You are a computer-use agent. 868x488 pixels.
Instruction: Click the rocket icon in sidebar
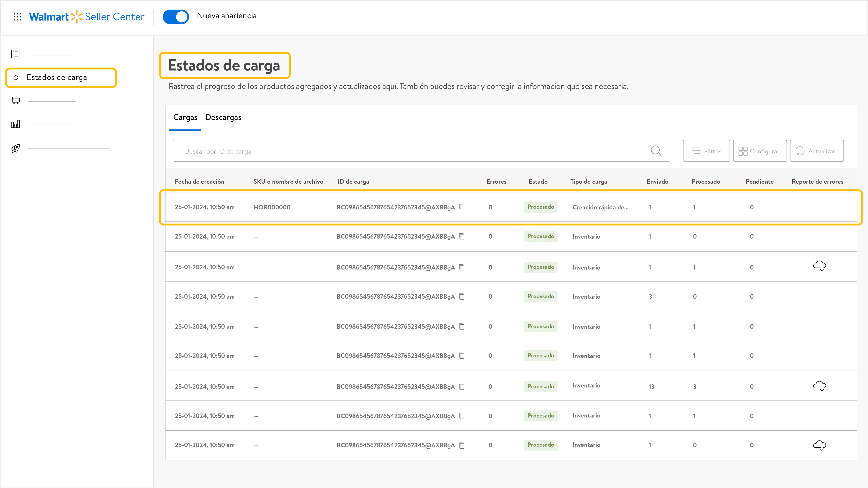tap(16, 148)
